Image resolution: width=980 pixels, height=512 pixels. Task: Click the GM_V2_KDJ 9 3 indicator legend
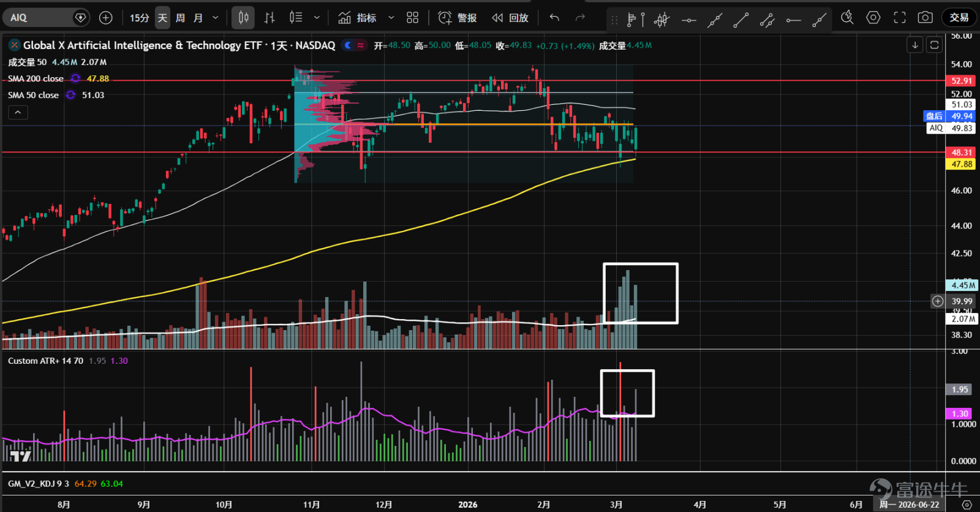tap(38, 484)
